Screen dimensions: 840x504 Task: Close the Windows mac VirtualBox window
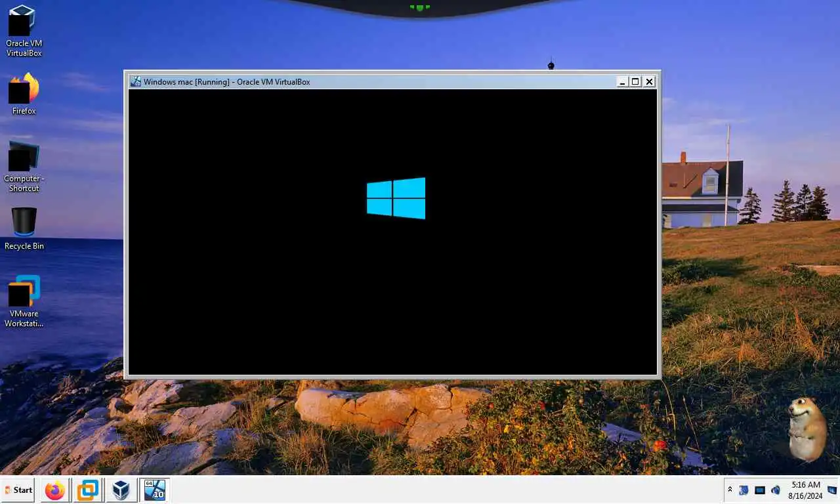(x=649, y=82)
